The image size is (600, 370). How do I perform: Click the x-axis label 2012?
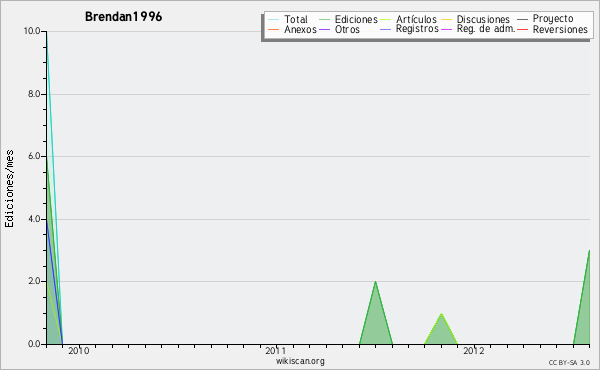[474, 351]
